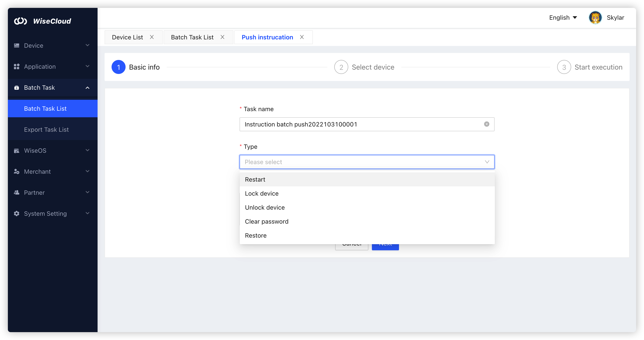Open Export Task List page

tap(46, 130)
